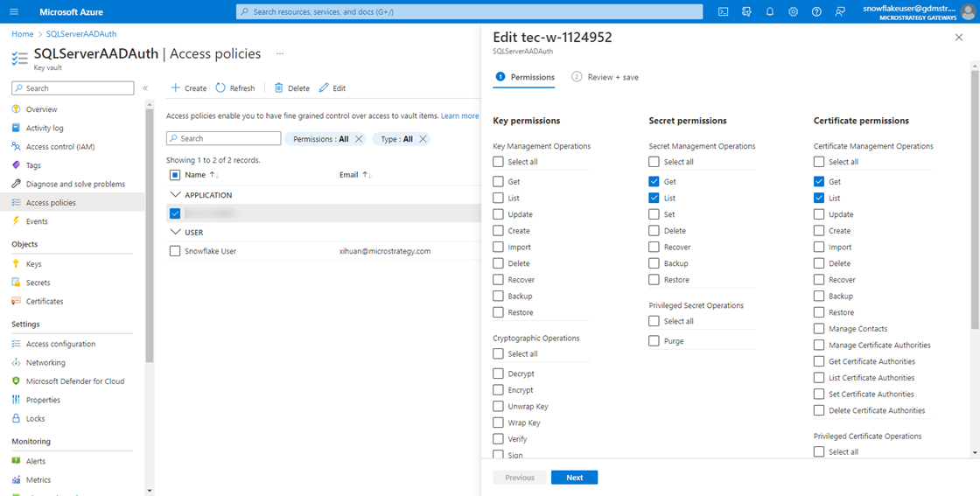Collapse the left sidebar with the chevron
The width and height of the screenshot is (980, 496).
145,88
